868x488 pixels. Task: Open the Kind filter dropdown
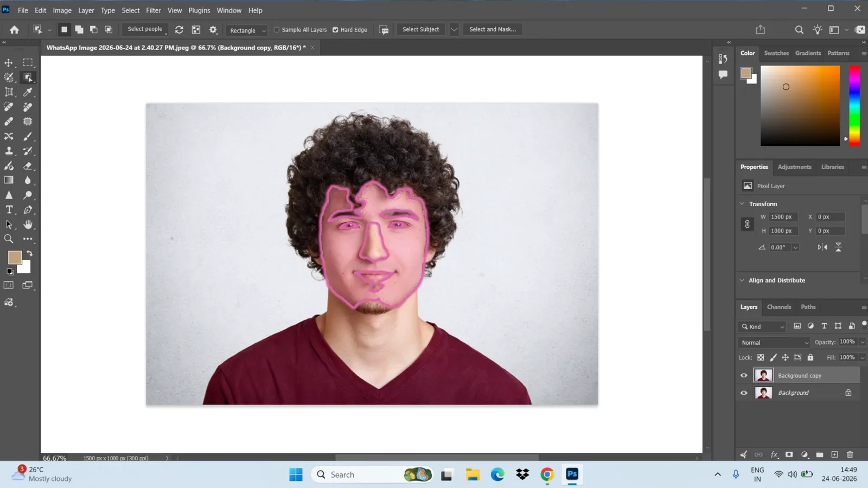click(762, 326)
